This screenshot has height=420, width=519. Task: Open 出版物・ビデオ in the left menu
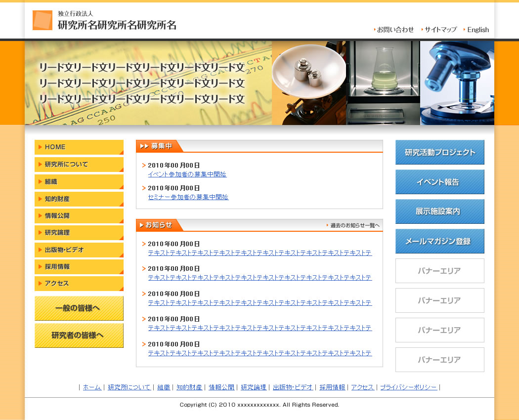79,250
